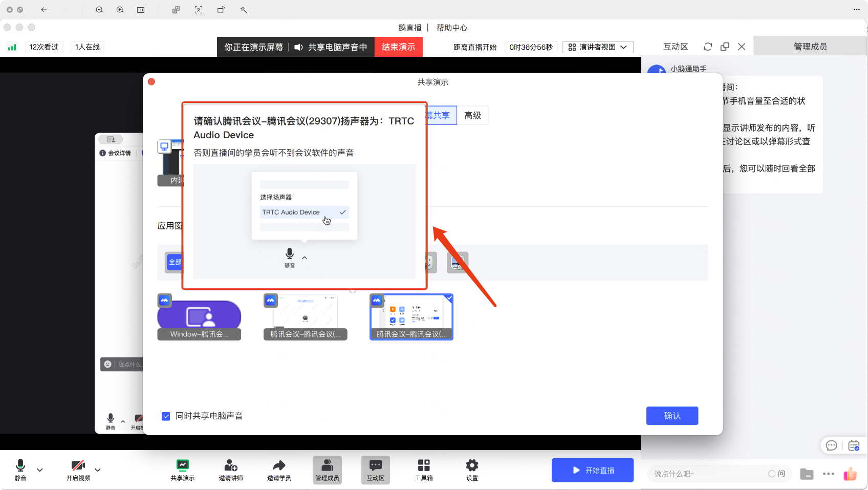
Task: Click the actual size 1:1 icon
Action: click(141, 10)
